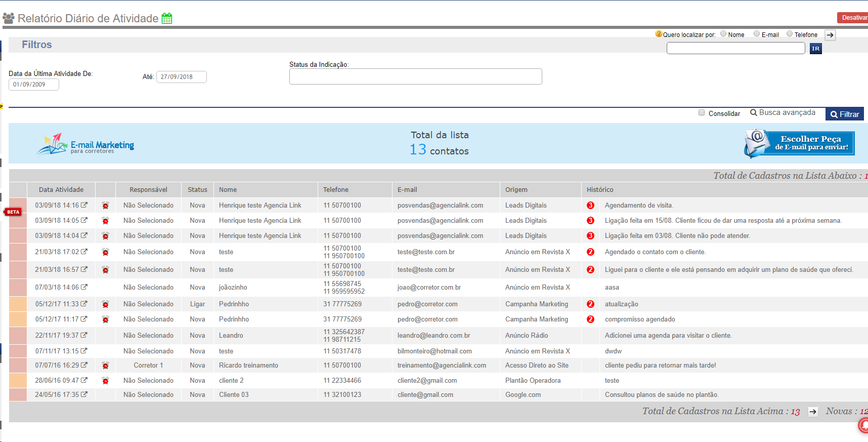
Task: Click the alarm icon in Ricardo treinamento row
Action: tap(105, 366)
